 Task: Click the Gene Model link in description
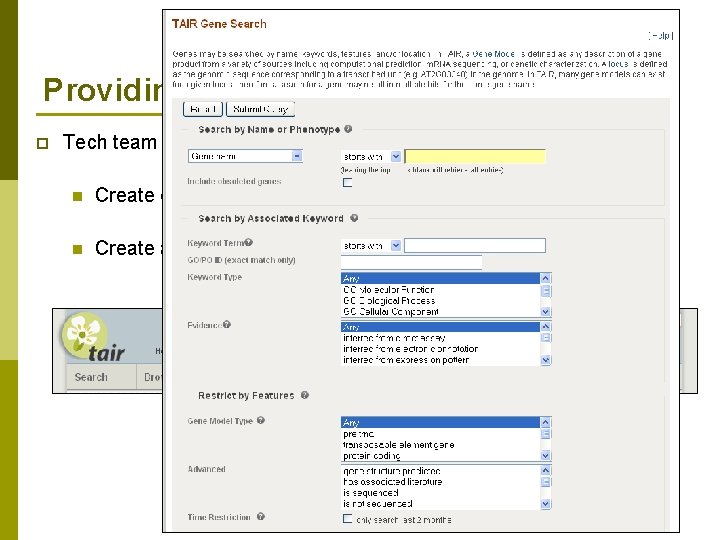click(x=493, y=54)
